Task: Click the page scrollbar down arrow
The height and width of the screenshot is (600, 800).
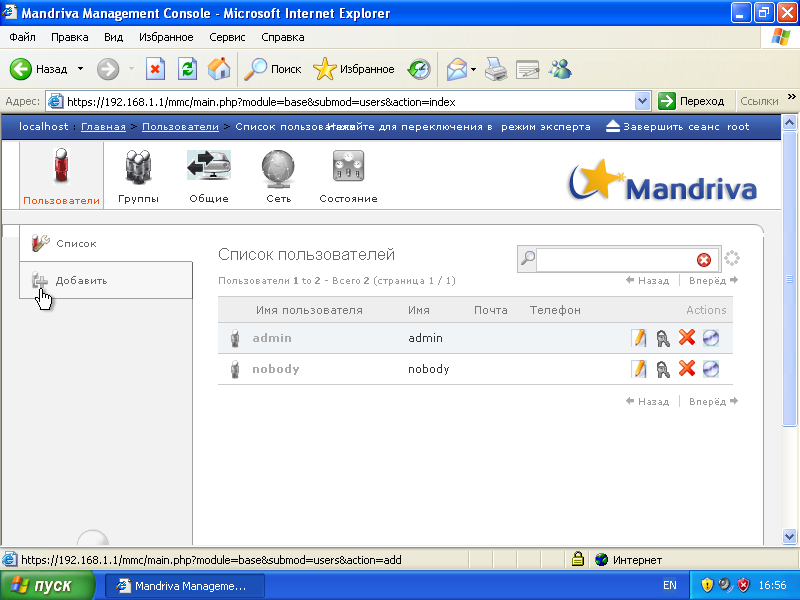Action: pyautogui.click(x=789, y=536)
